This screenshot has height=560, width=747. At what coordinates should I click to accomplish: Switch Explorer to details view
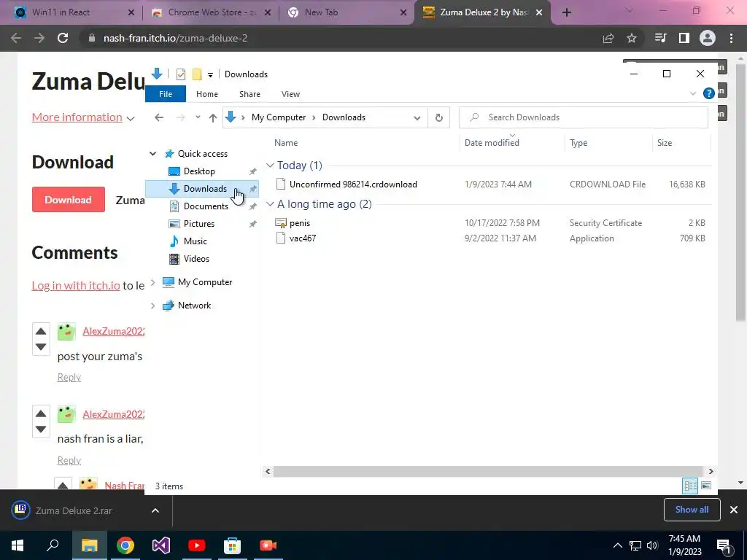(690, 486)
